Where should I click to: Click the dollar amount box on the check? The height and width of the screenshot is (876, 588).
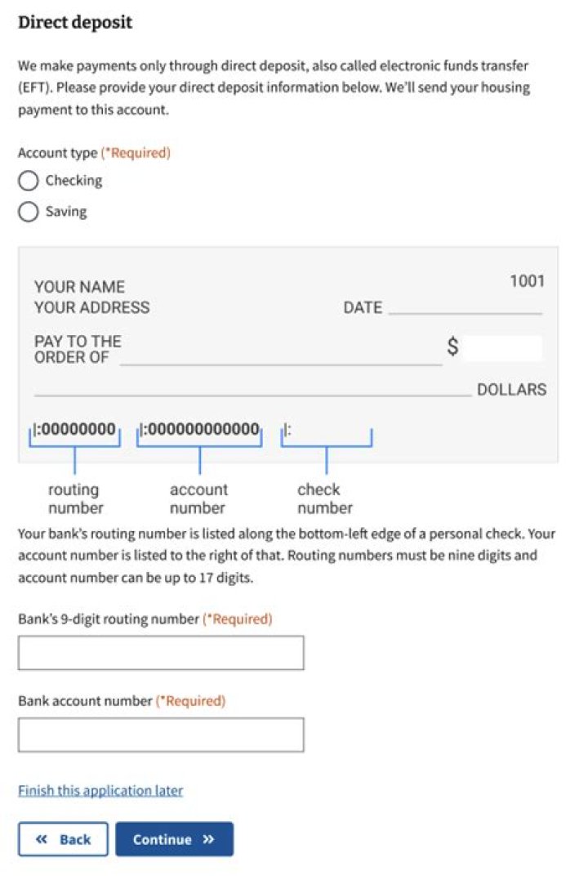coord(502,346)
